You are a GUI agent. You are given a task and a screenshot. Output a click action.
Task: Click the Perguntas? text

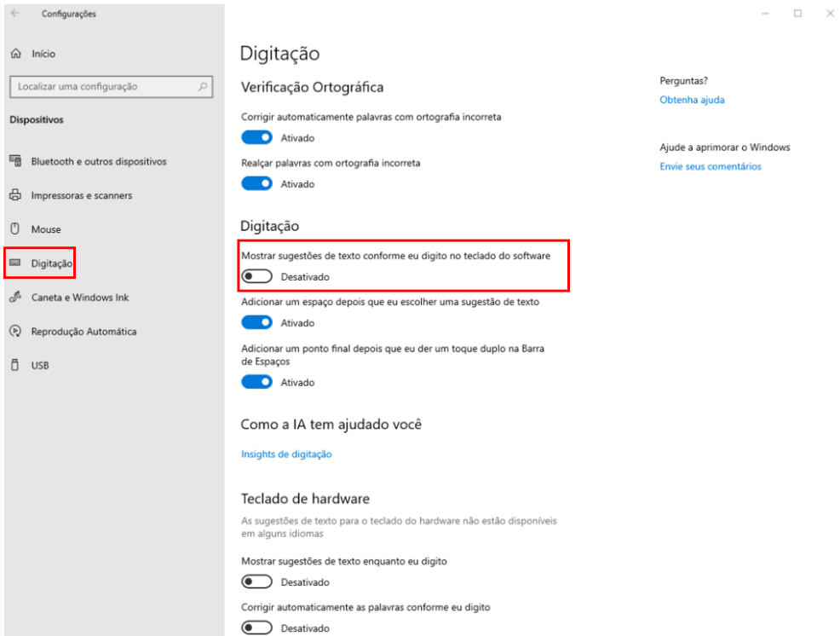[683, 81]
